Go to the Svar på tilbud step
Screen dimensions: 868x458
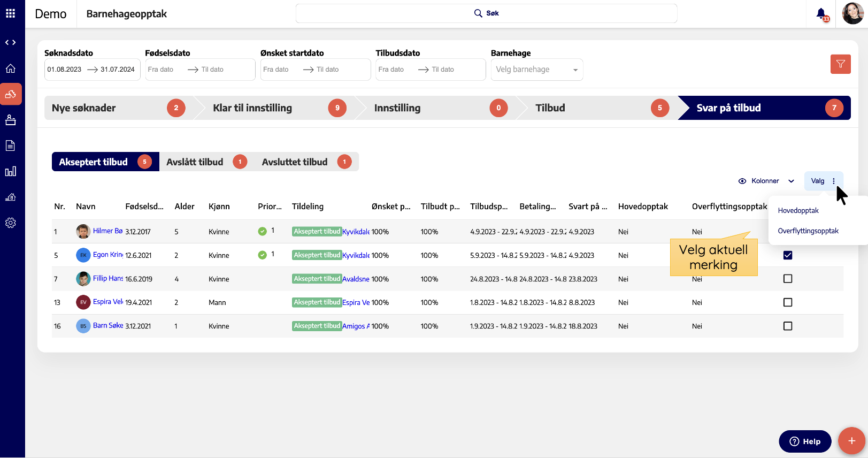click(x=765, y=108)
